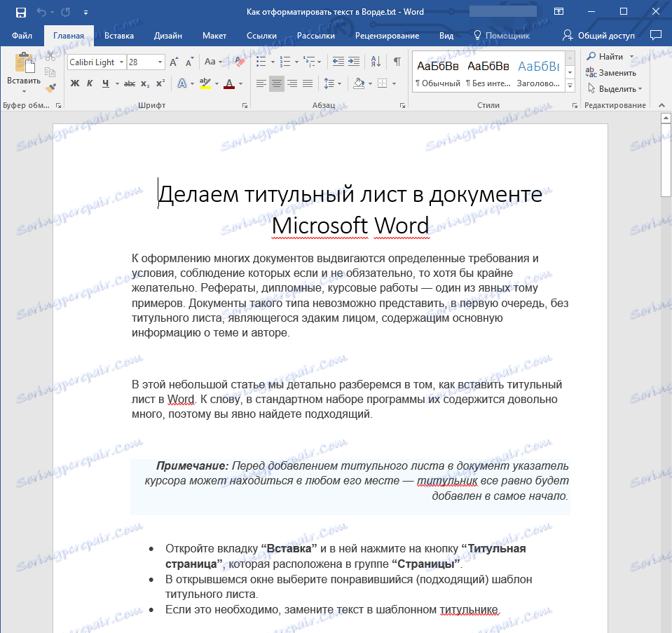The image size is (672, 633).
Task: Select the superscript icon
Action: click(160, 83)
